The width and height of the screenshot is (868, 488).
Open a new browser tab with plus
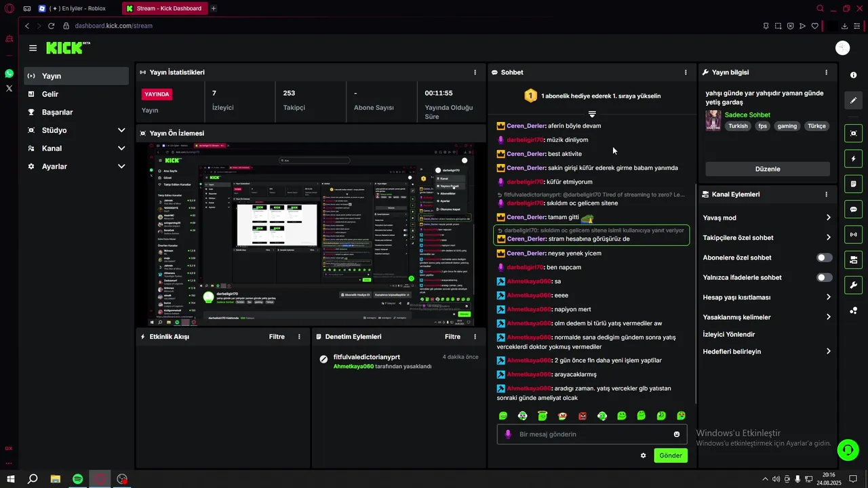(x=214, y=8)
